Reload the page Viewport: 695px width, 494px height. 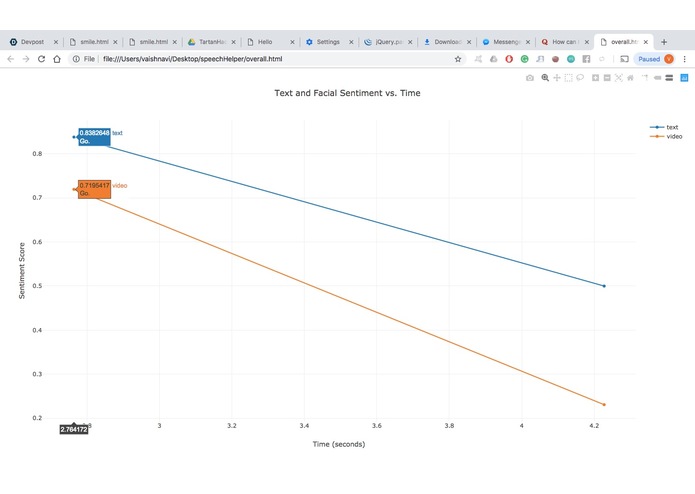[x=41, y=59]
